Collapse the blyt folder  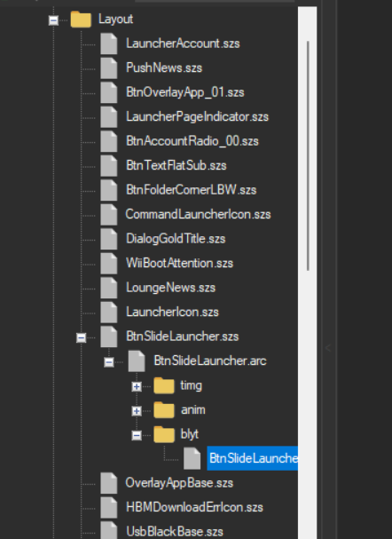point(137,435)
